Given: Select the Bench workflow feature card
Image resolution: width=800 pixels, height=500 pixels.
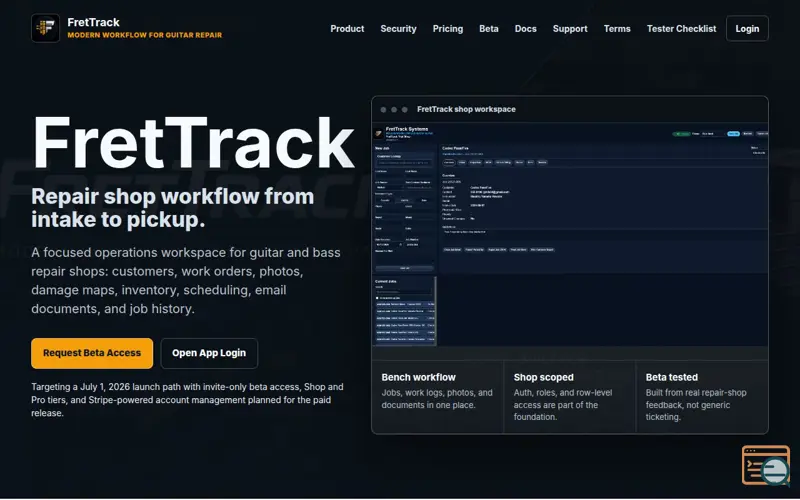Looking at the screenshot, I should (x=438, y=396).
